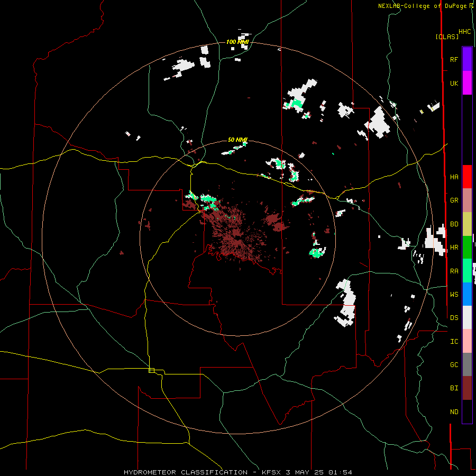Click the "HR" legend label
This screenshot has height=476, width=476.
click(x=454, y=248)
